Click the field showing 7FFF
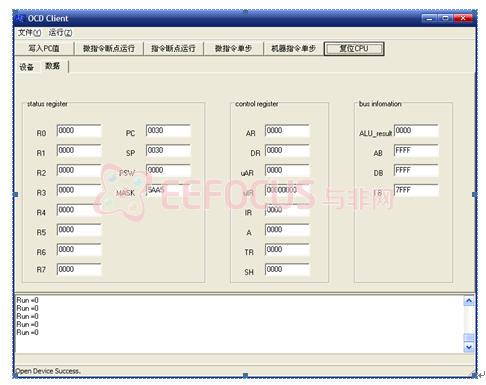 (x=416, y=190)
